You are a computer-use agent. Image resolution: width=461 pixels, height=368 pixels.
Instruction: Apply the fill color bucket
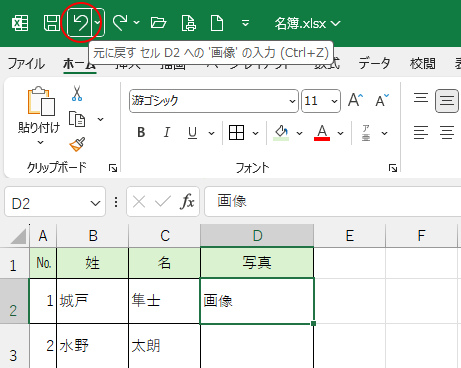pos(281,133)
